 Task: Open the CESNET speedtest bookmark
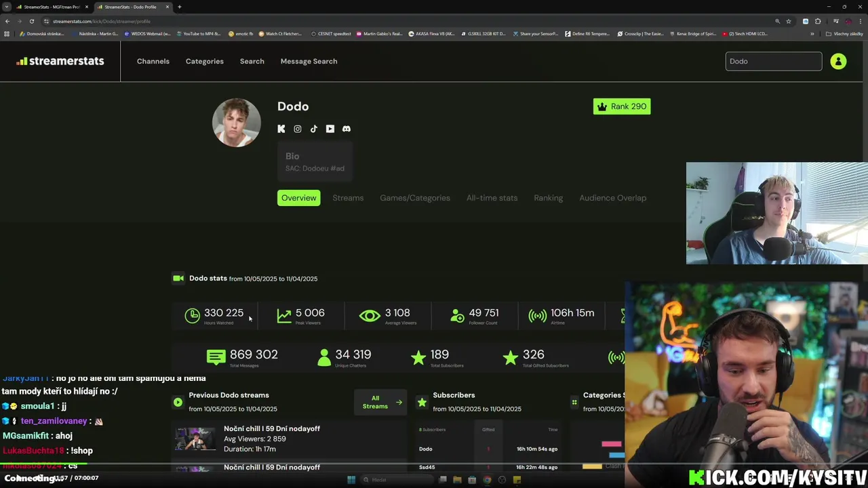[331, 34]
